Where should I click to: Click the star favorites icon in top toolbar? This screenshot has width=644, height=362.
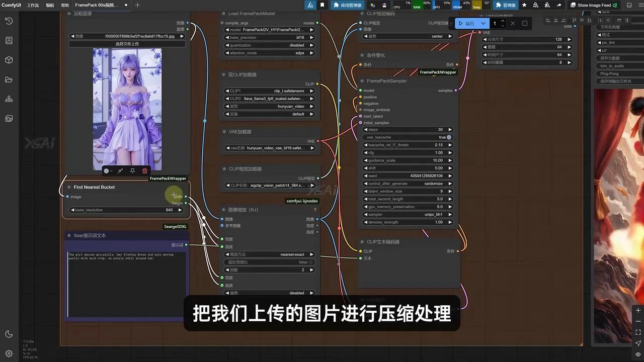[524, 5]
